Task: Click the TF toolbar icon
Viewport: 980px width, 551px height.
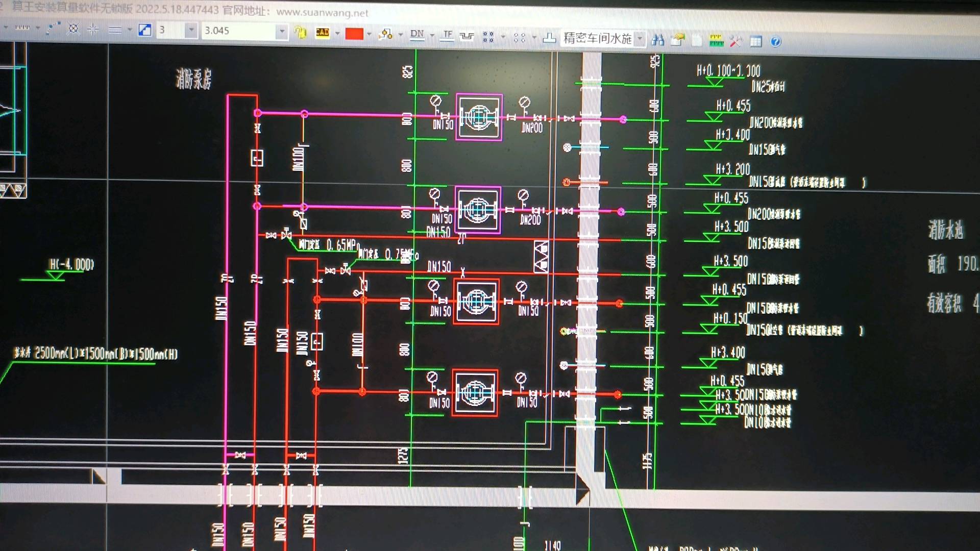Action: 447,35
